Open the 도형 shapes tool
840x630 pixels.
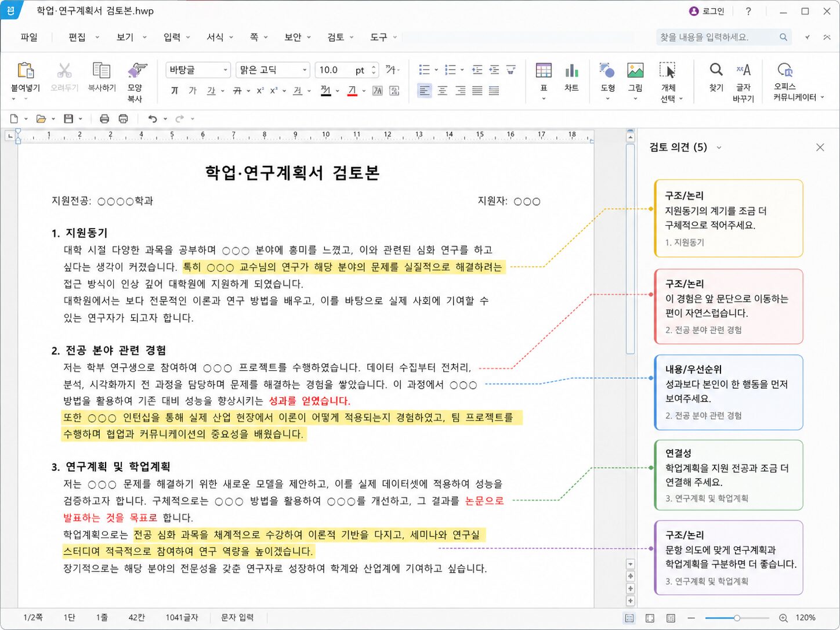tap(607, 71)
